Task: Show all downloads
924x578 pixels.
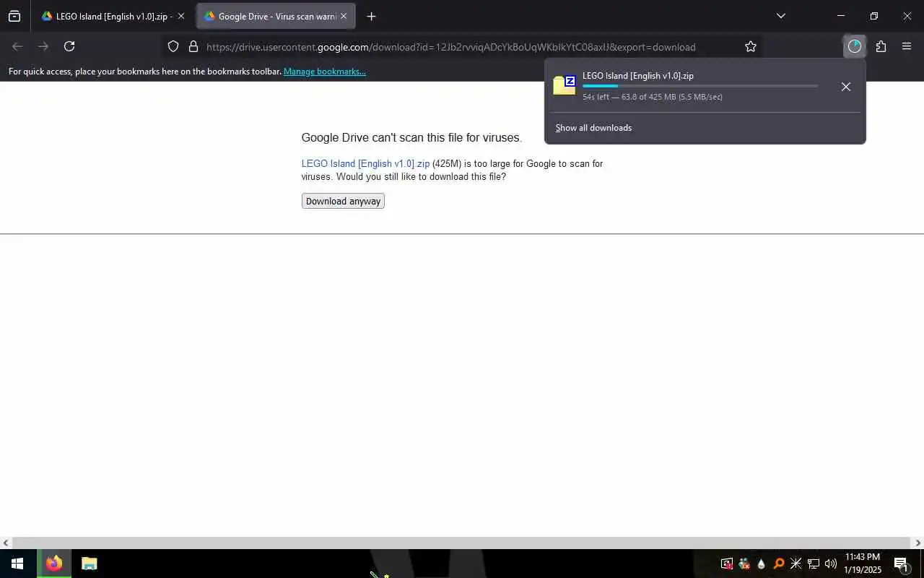Action: [x=593, y=128]
